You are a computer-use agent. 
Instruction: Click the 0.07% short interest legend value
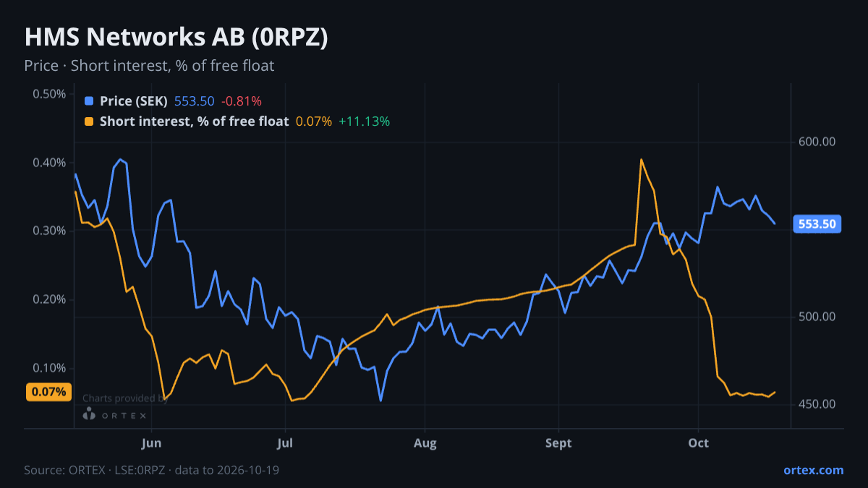tap(314, 121)
